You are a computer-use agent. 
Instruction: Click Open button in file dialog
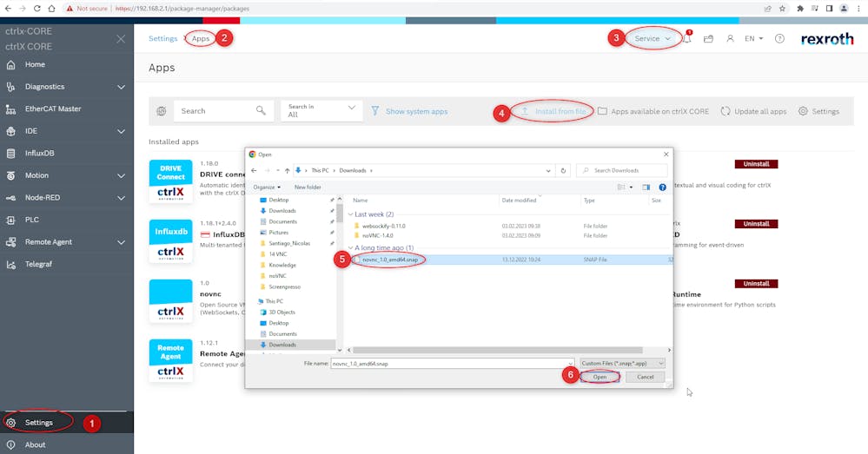point(600,377)
